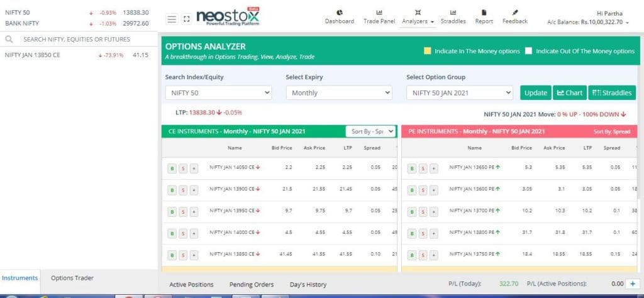Viewport: 644px width, 298px height.
Task: Click Buy icon for NIFTY JAN 13750 PE
Action: click(x=412, y=255)
